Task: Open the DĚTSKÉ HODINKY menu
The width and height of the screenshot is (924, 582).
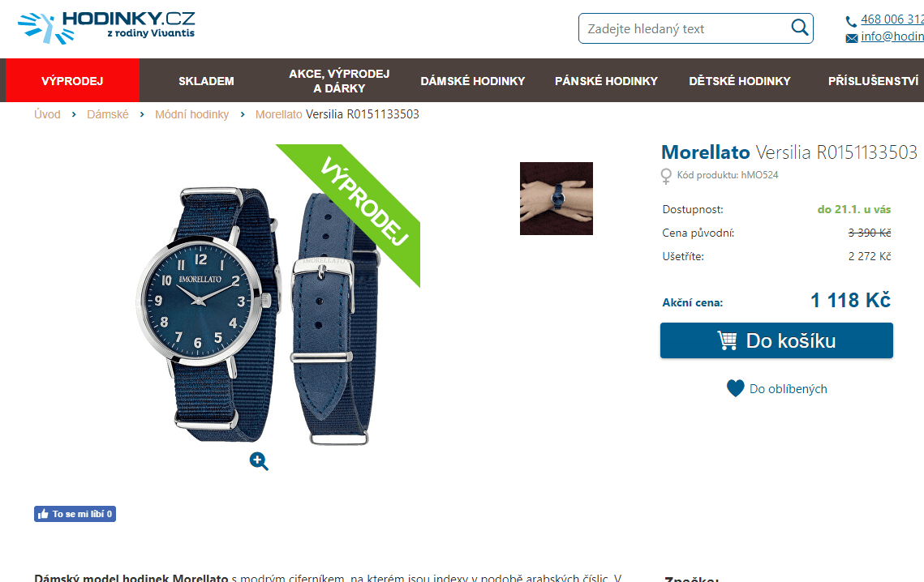Action: (x=740, y=81)
